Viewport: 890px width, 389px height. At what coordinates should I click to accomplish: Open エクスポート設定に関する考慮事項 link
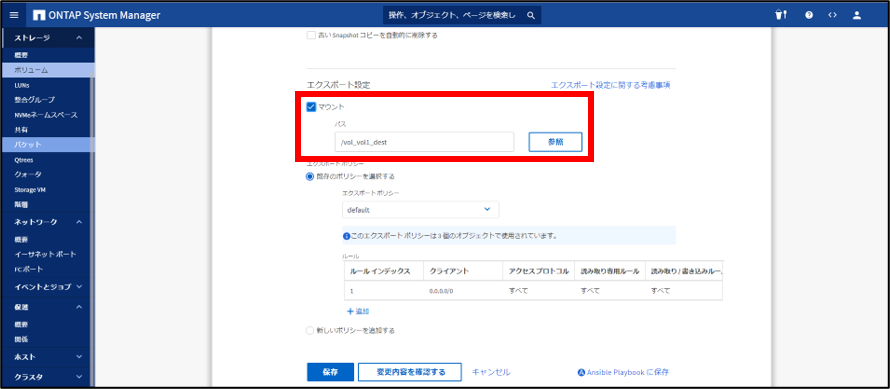coord(611,85)
